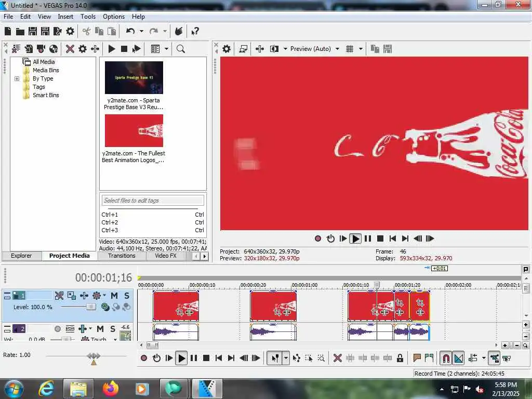
Task: Switch to the Video FX tab
Action: click(x=166, y=256)
